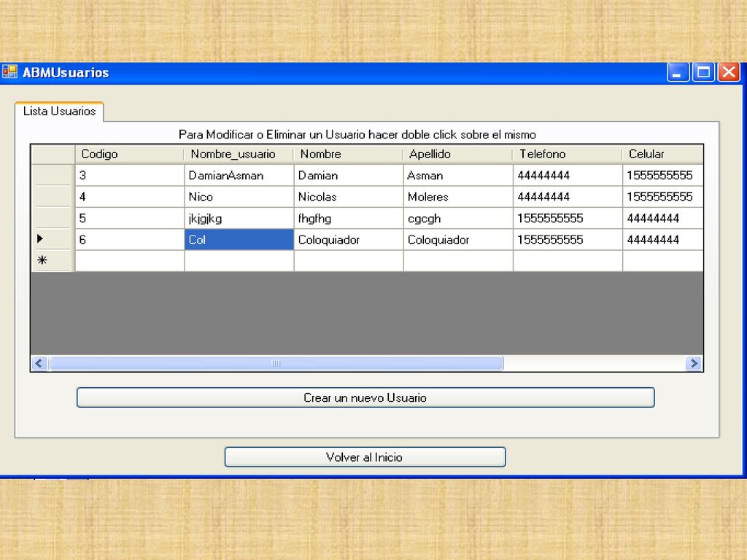This screenshot has width=747, height=560.
Task: Click the Crear un nuevo Usuario button
Action: [x=365, y=397]
